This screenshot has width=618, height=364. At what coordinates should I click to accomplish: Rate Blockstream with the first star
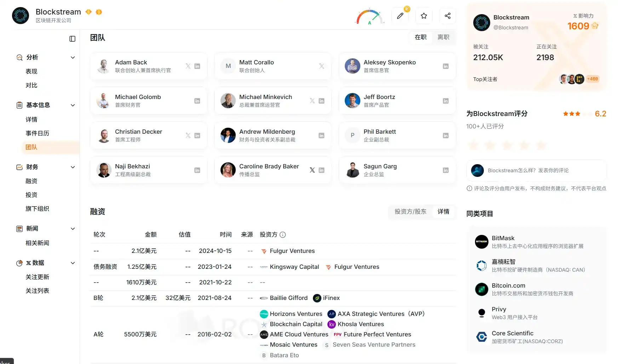coord(473,145)
